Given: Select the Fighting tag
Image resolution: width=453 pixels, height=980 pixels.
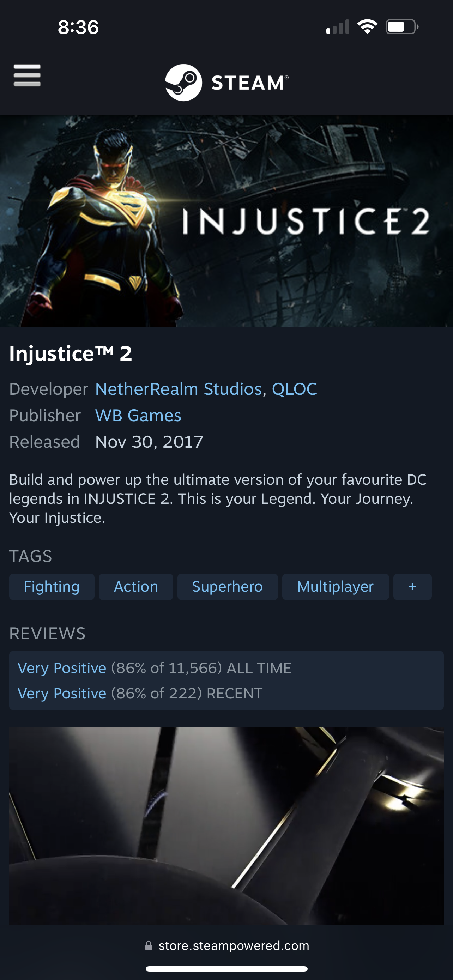Looking at the screenshot, I should point(52,587).
